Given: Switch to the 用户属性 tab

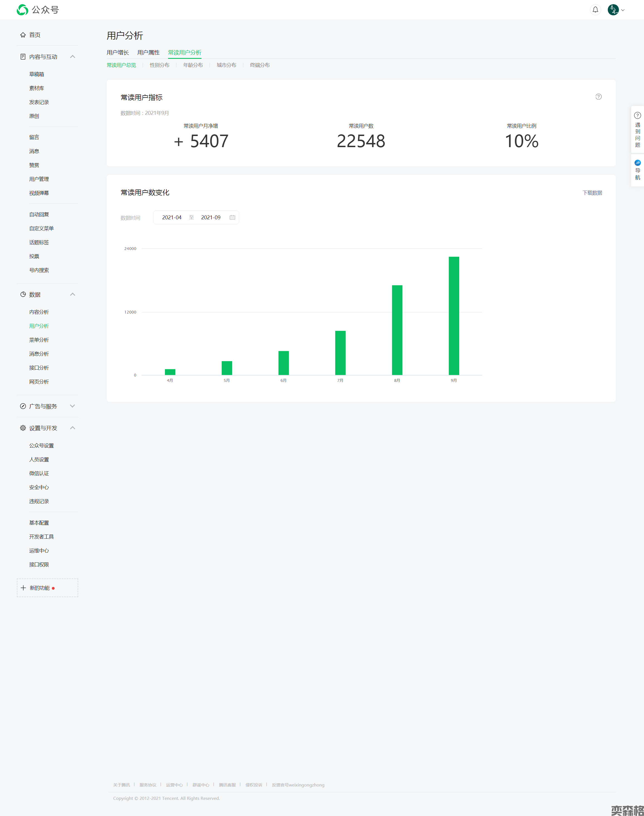Looking at the screenshot, I should pos(148,53).
